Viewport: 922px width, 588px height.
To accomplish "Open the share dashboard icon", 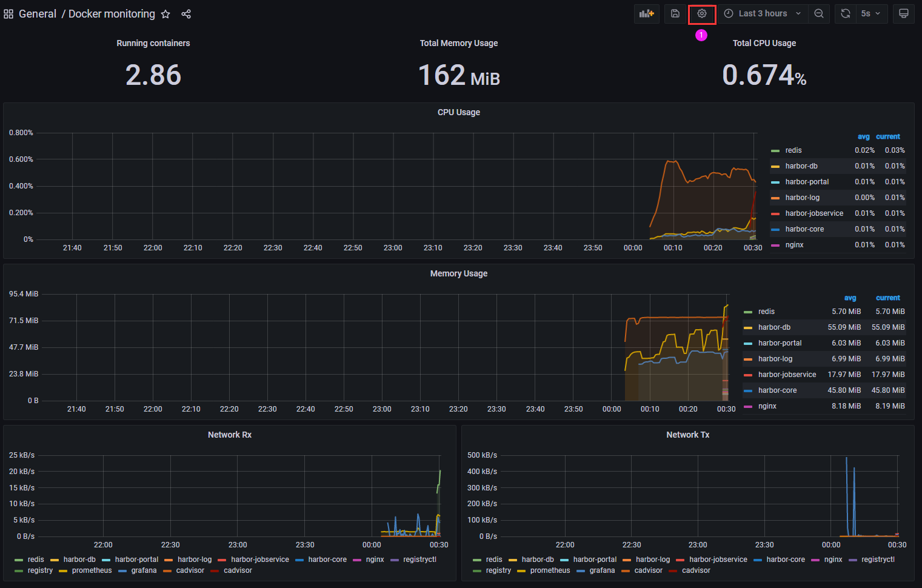I will tap(186, 14).
